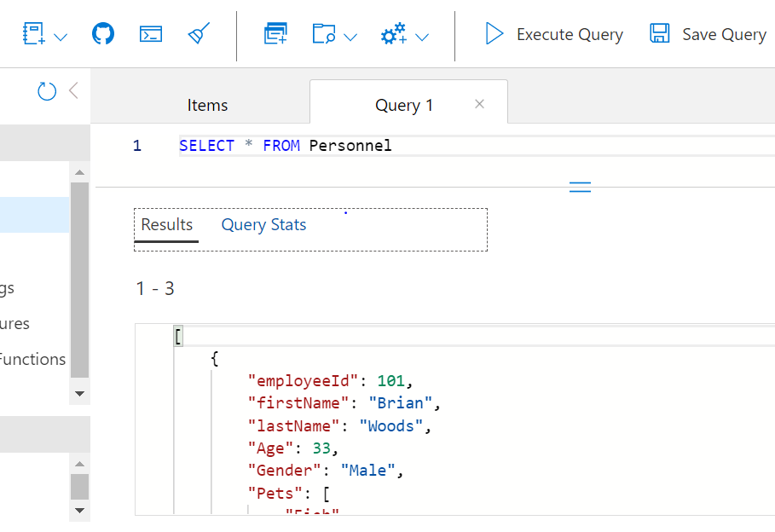Click the splitter handle below query editor
The image size is (775, 532).
580,188
